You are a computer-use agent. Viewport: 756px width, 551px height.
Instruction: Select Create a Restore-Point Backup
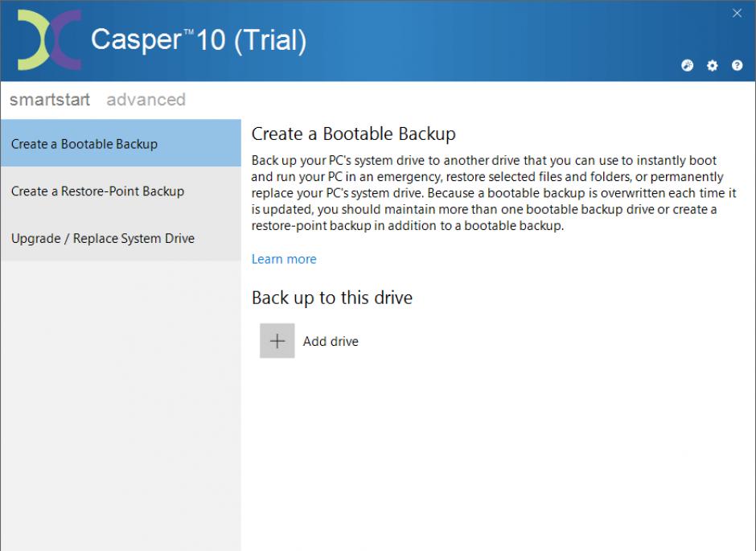[x=121, y=191]
